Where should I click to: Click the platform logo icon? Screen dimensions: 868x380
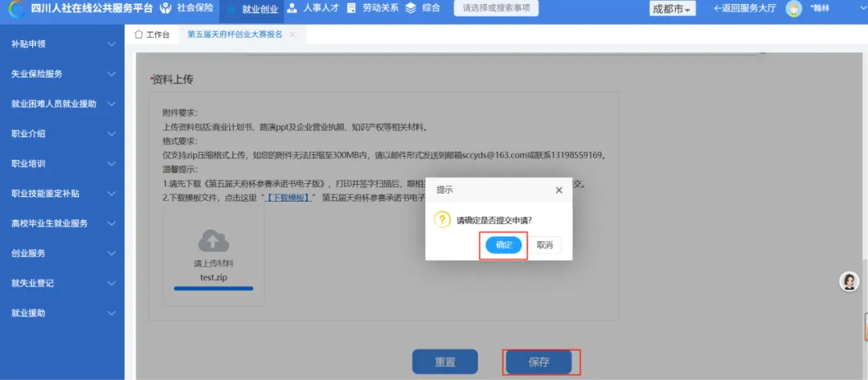click(15, 9)
